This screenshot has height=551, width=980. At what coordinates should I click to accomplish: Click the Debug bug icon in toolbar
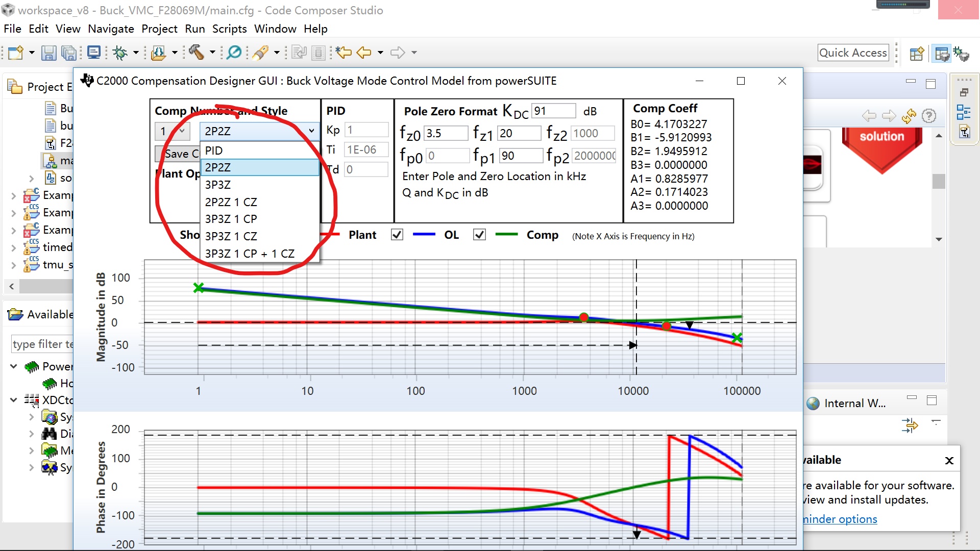point(120,53)
